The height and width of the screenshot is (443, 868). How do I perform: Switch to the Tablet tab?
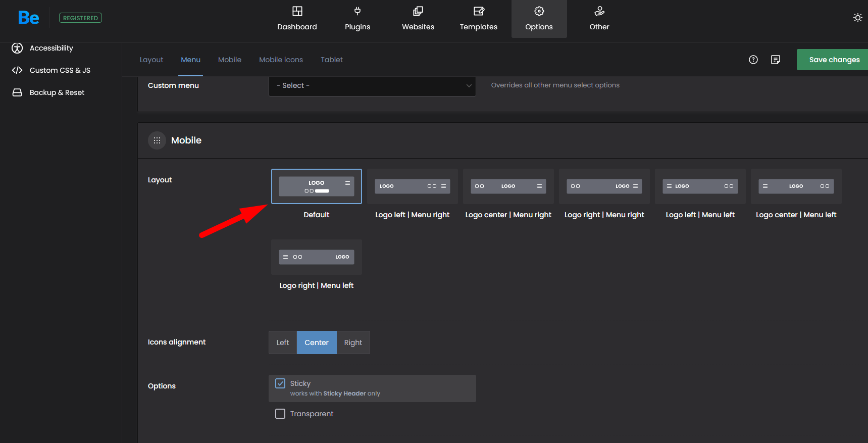tap(332, 60)
